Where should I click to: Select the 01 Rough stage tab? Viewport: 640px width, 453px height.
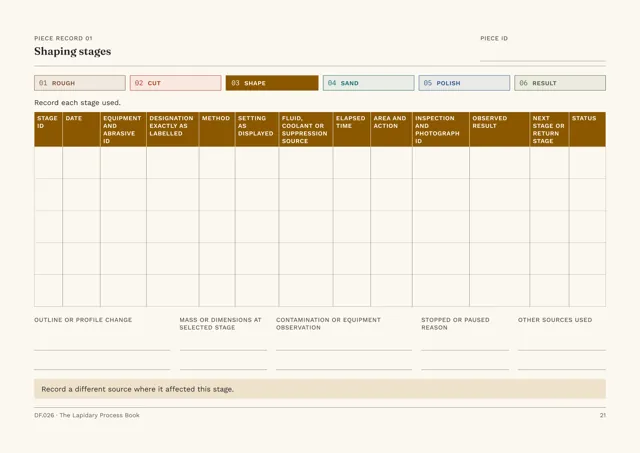(x=80, y=83)
